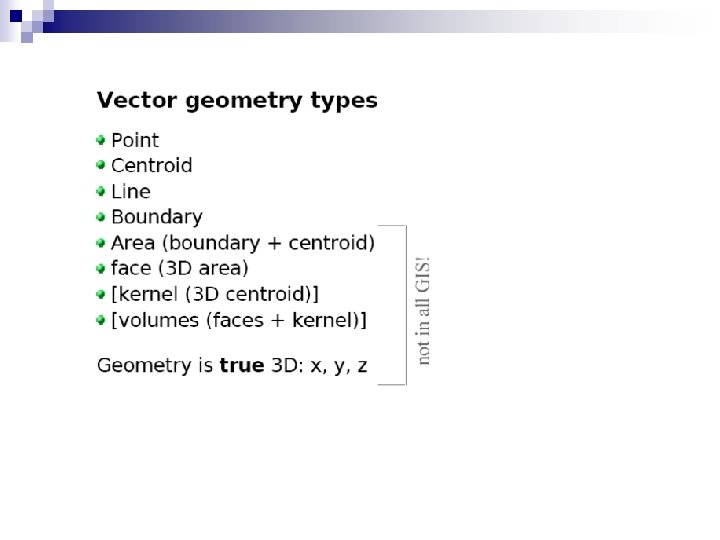This screenshot has width=720, height=540.
Task: Select the green bullet next to Line
Action: (101, 190)
